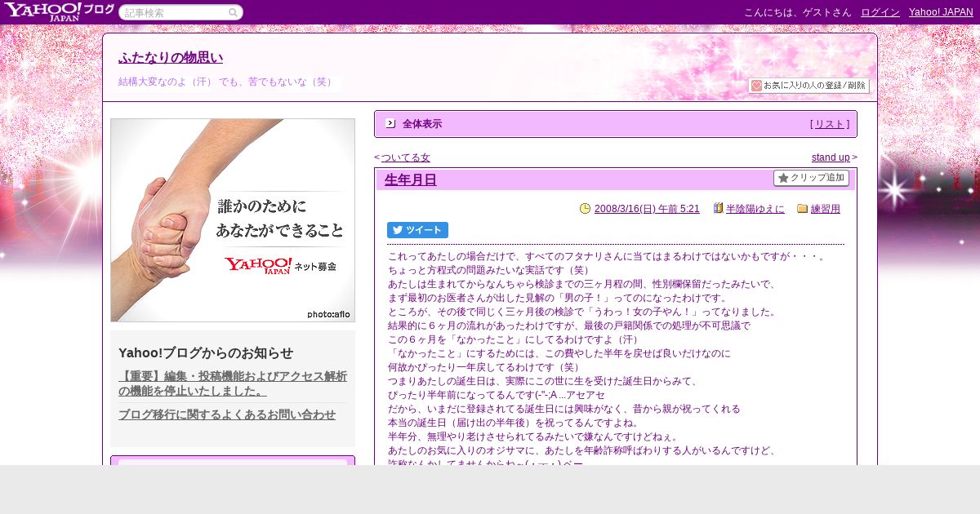
Task: Click Yahoo!ブログからのお知らせ heading
Action: point(206,352)
